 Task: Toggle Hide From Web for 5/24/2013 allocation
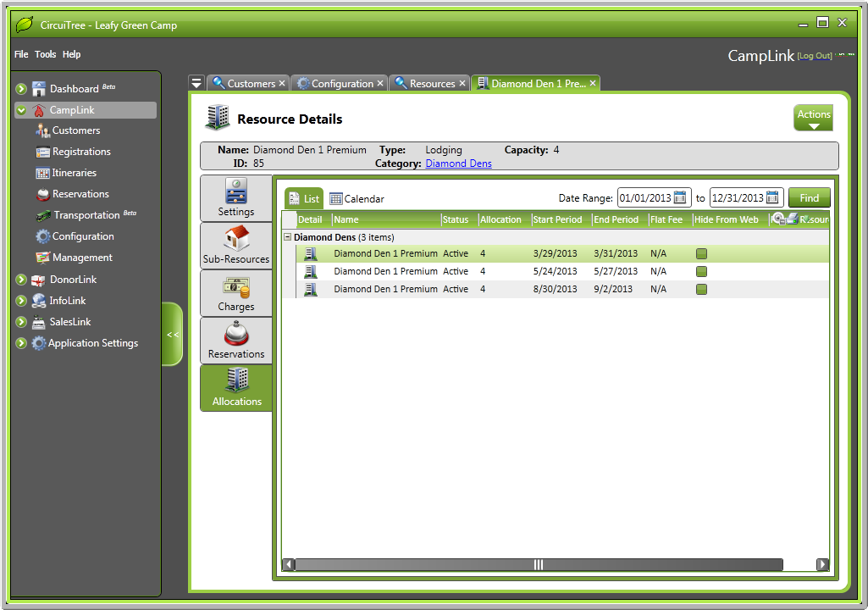pos(701,272)
